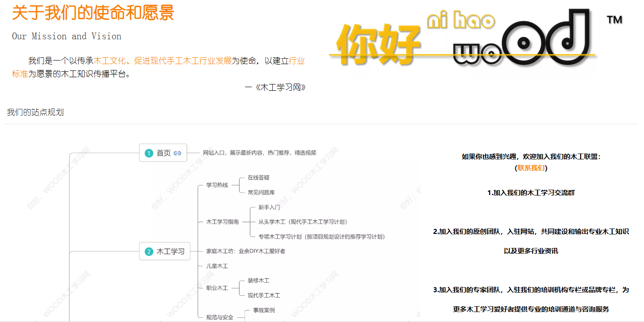
Task: Click the teal number 2 badge
Action: (149, 252)
